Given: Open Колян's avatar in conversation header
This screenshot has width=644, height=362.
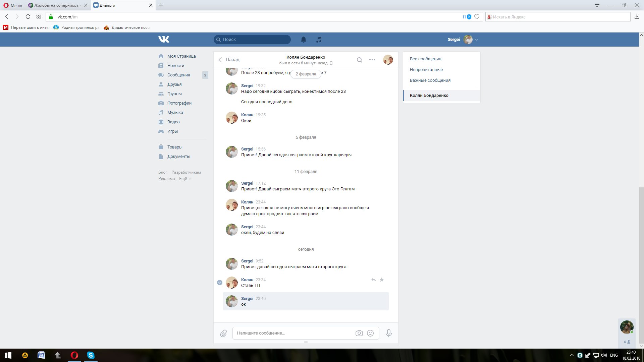Looking at the screenshot, I should pyautogui.click(x=388, y=60).
